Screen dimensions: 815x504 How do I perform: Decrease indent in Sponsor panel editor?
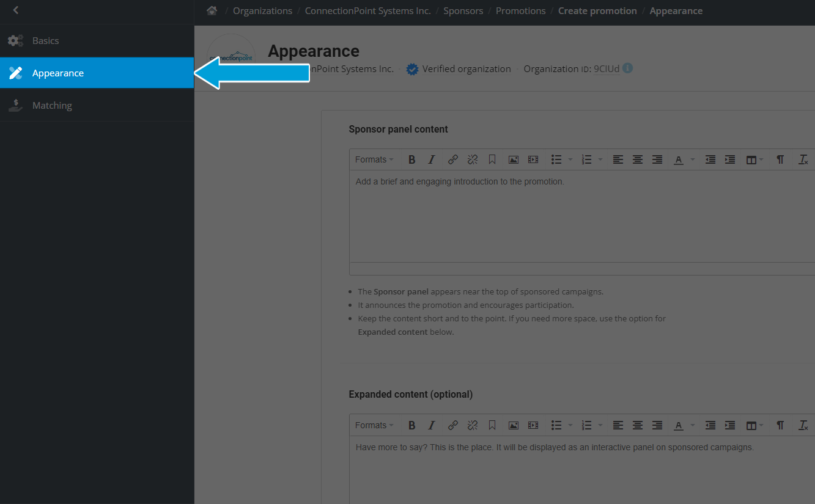[x=710, y=159]
